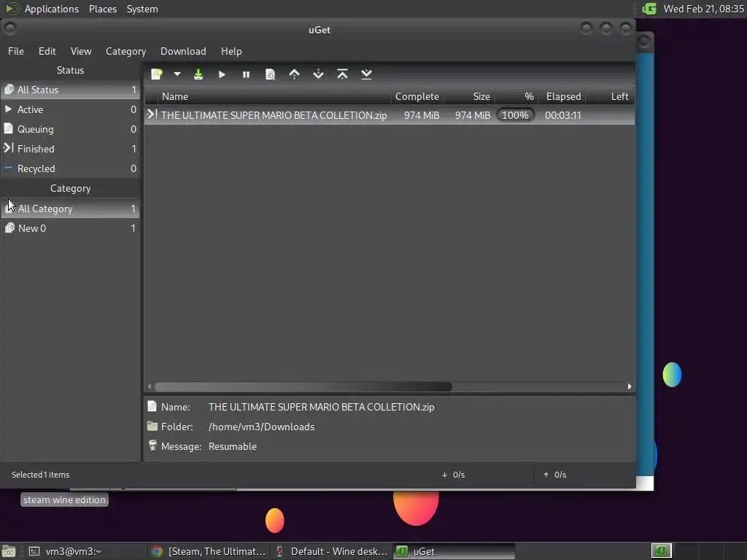747x560 pixels.
Task: Click the save/grab clipboard download icon
Action: [x=198, y=74]
